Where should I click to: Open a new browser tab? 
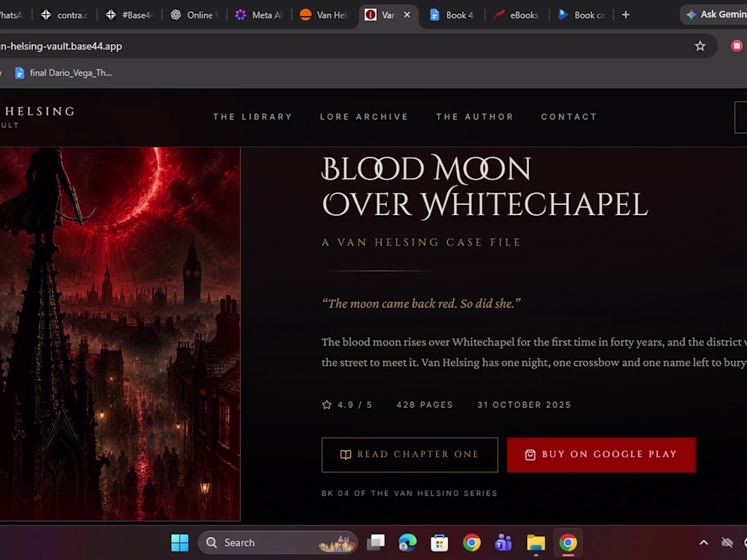coord(625,15)
